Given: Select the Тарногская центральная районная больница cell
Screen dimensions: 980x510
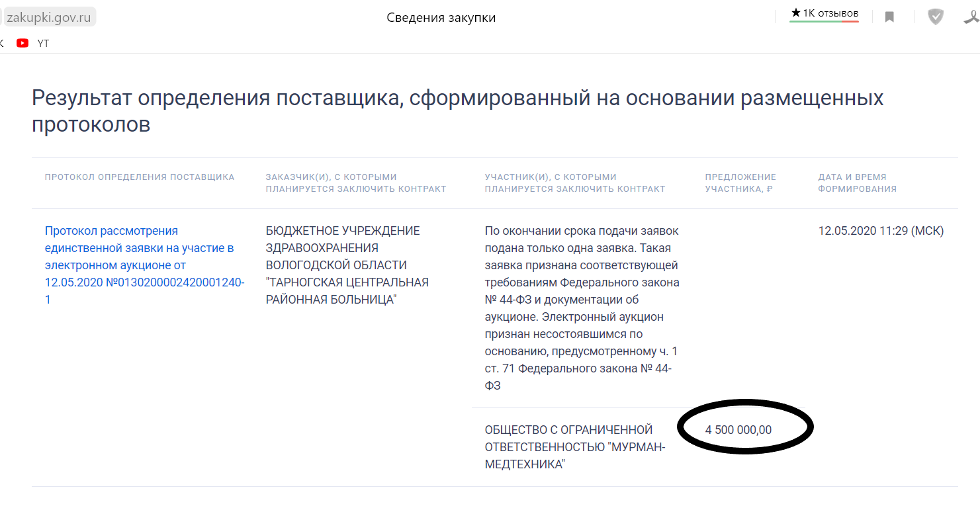Looking at the screenshot, I should (347, 265).
